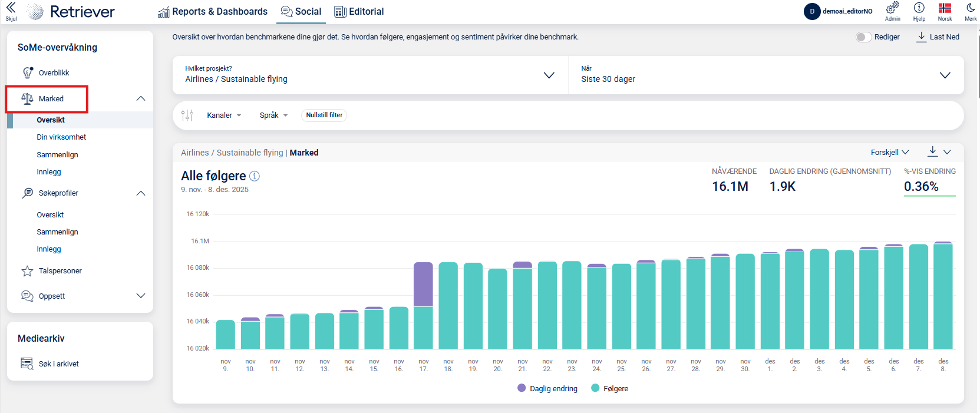Screen dimensions: 980x413
Task: Toggle the Rediger switch
Action: click(x=863, y=37)
